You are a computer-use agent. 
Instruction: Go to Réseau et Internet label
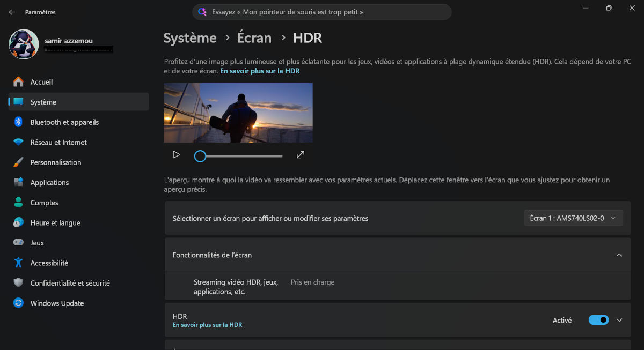pyautogui.click(x=58, y=142)
